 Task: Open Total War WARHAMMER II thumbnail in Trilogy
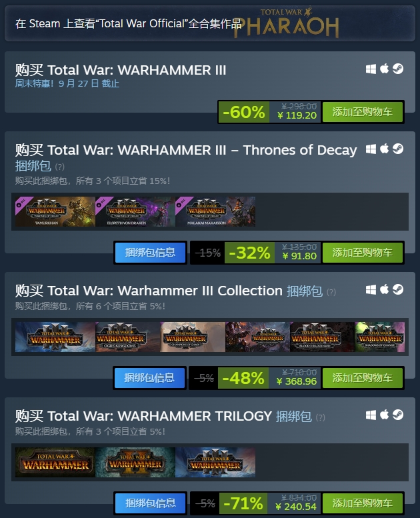click(x=135, y=462)
